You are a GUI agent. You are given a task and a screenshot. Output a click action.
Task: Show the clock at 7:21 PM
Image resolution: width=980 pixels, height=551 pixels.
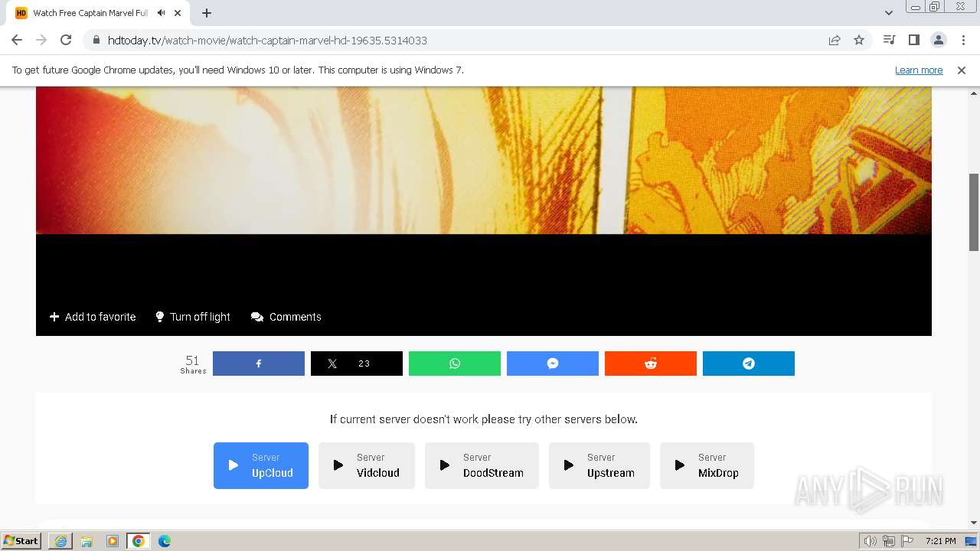[x=940, y=541]
